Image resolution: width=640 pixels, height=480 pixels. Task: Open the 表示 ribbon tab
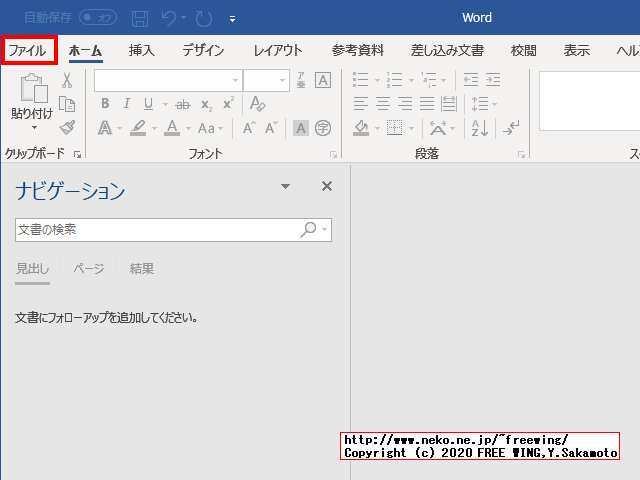click(577, 51)
